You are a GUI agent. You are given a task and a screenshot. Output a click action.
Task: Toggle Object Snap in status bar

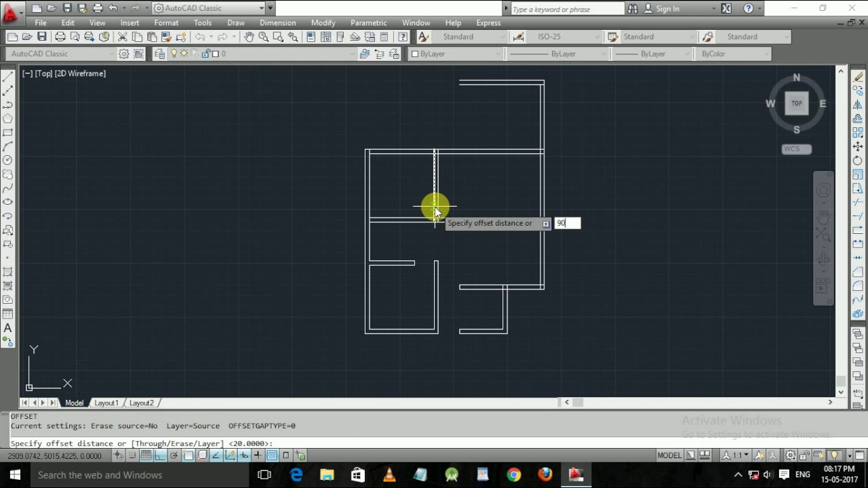[x=188, y=455]
